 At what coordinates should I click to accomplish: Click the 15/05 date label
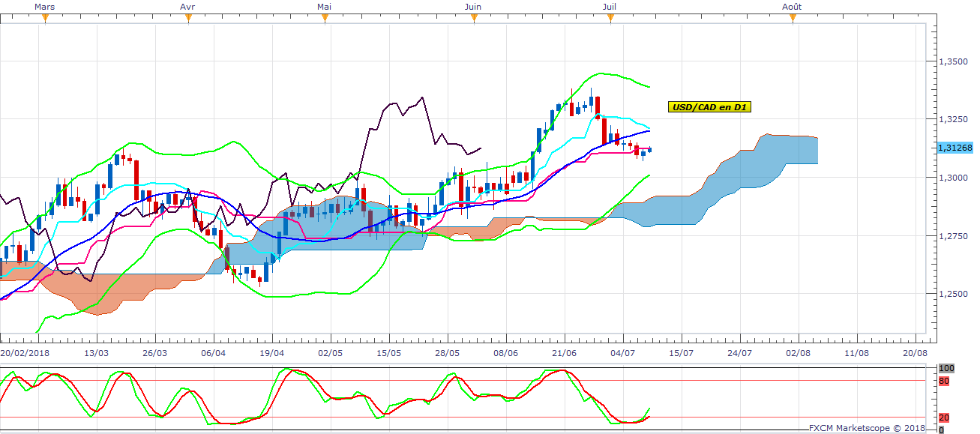tap(388, 352)
